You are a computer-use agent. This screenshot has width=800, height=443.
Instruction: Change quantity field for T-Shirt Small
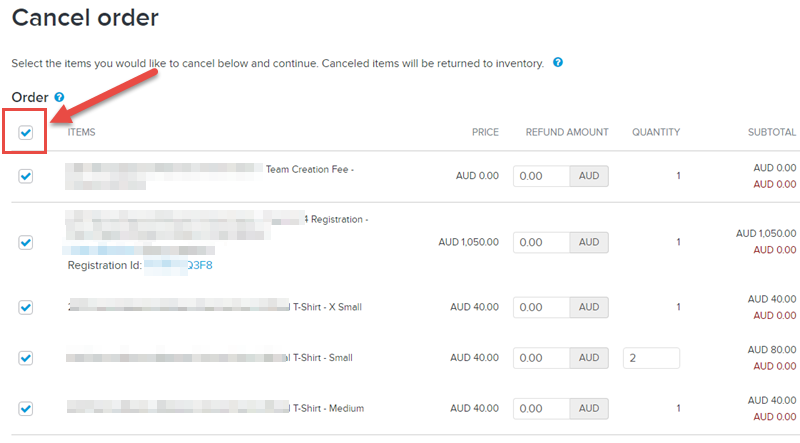point(651,358)
